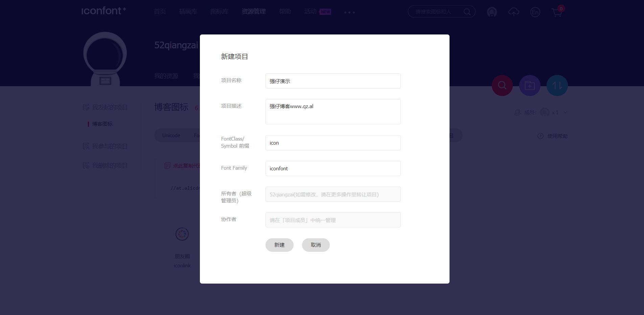Expand the members dropdown chevron
This screenshot has width=644, height=315.
pyautogui.click(x=565, y=113)
